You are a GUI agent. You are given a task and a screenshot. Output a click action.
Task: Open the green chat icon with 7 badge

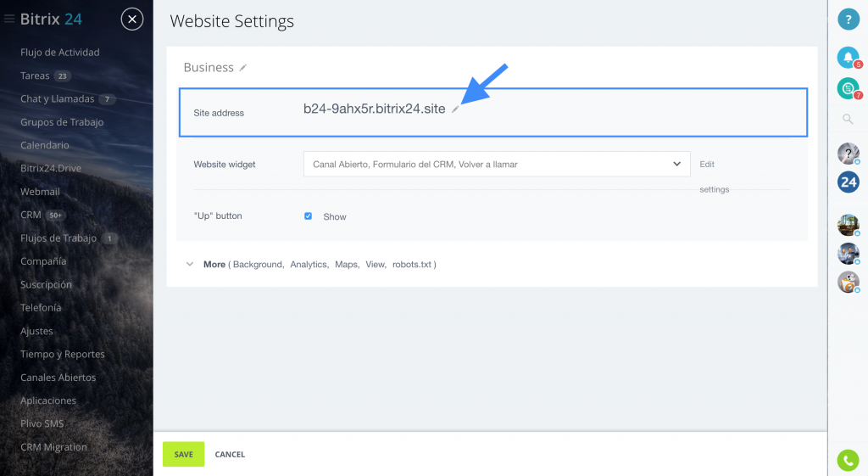849,88
